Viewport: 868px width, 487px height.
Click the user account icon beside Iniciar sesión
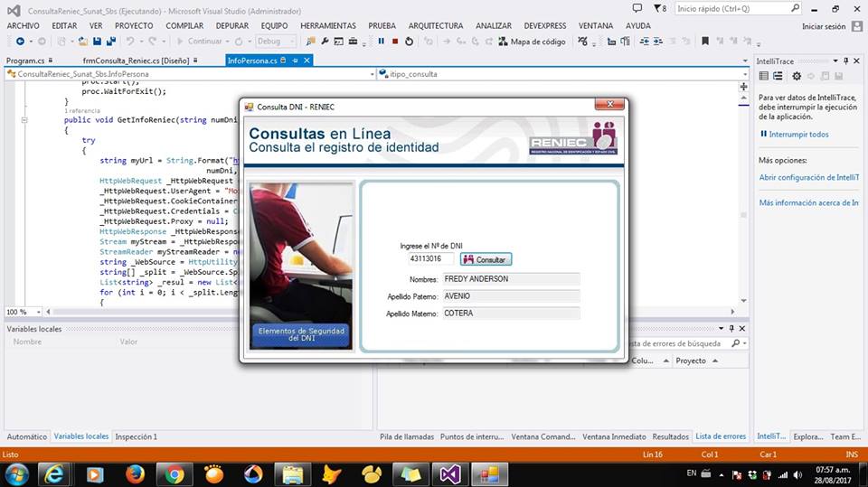click(857, 26)
